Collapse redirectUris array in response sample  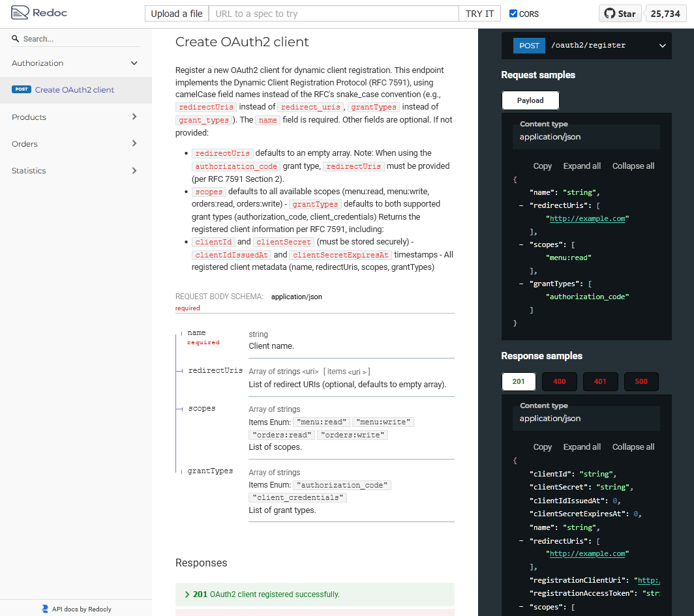(521, 541)
